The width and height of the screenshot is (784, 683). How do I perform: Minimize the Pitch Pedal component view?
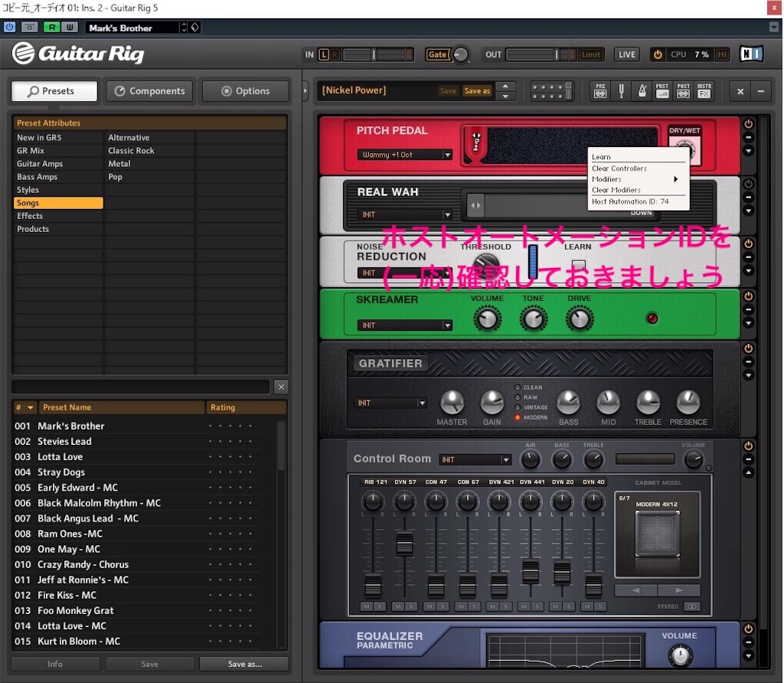(749, 137)
